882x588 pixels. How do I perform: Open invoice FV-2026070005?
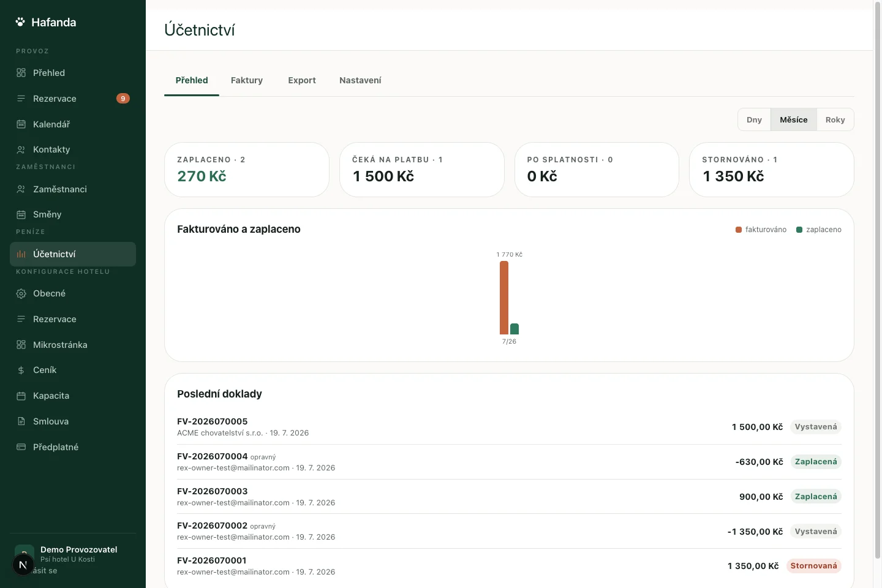click(x=509, y=427)
